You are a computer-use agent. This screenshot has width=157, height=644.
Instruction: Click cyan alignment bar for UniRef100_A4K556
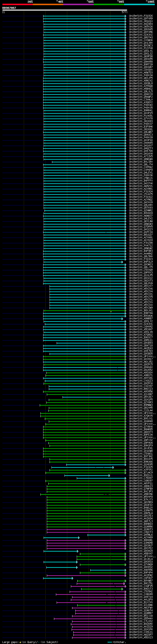pos(108,570)
